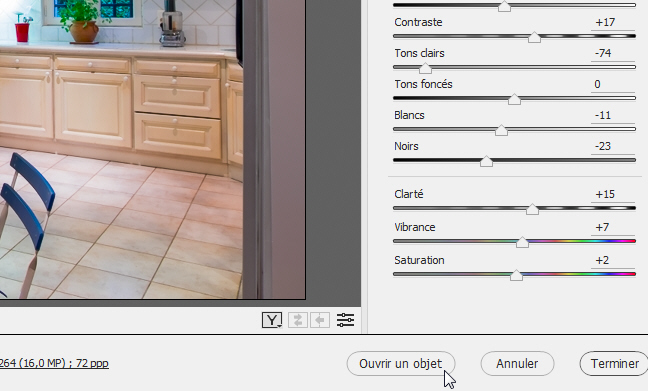Click the Contraste value field +17
The image size is (648, 391).
click(612, 22)
